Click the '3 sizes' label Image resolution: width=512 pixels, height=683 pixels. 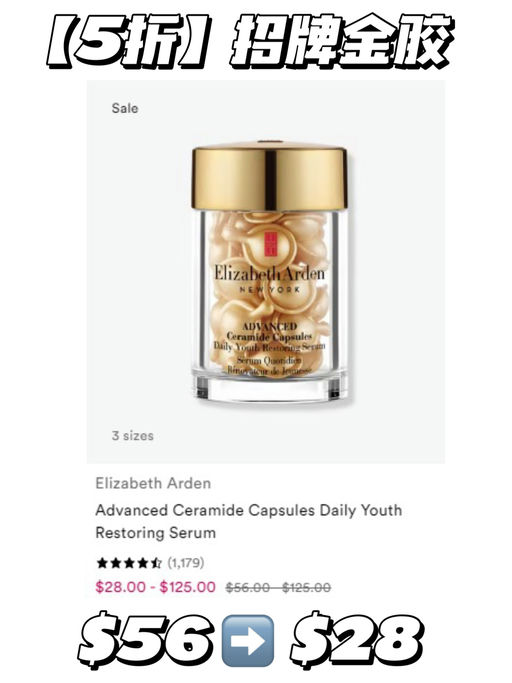132,436
